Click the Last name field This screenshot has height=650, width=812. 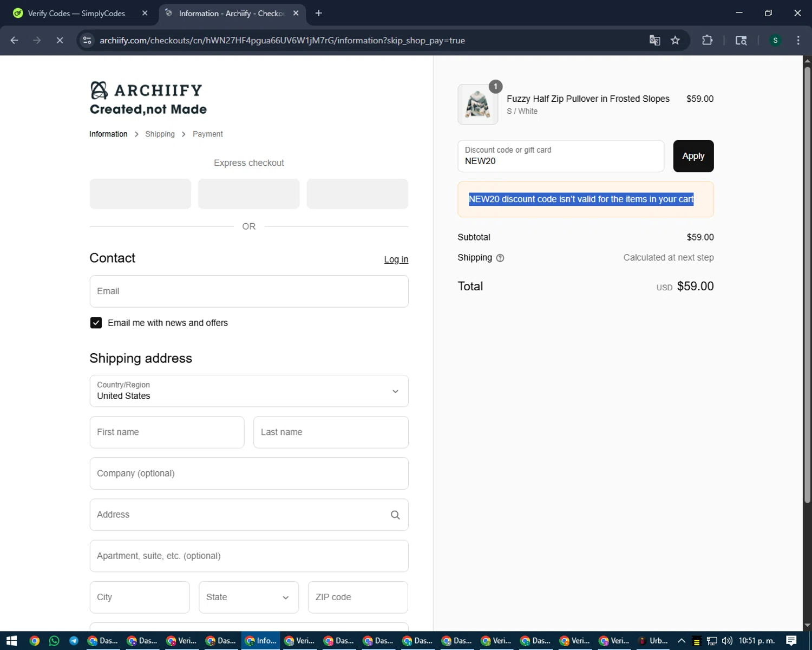click(x=331, y=432)
